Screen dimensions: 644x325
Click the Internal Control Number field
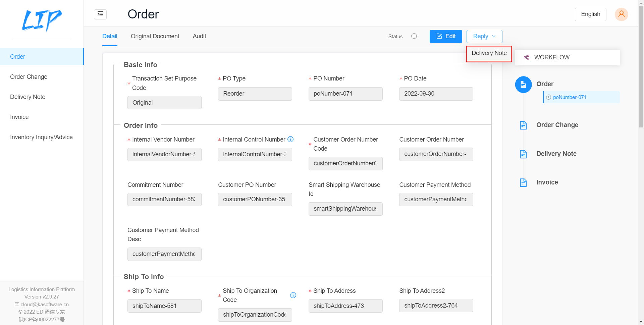(x=255, y=154)
